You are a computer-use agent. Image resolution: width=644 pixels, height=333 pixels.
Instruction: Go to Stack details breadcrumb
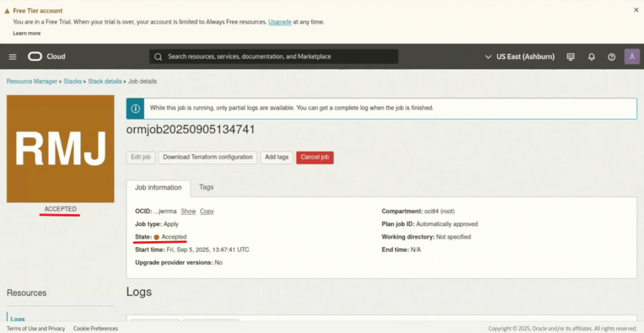pos(105,81)
